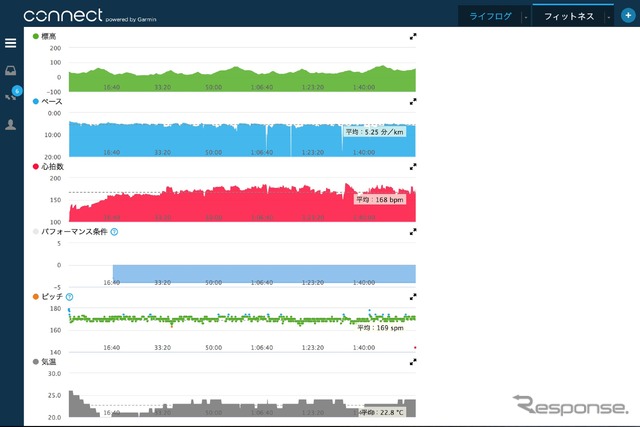Image resolution: width=640 pixels, height=427 pixels.
Task: Click the ペース chart title
Action: [52, 101]
